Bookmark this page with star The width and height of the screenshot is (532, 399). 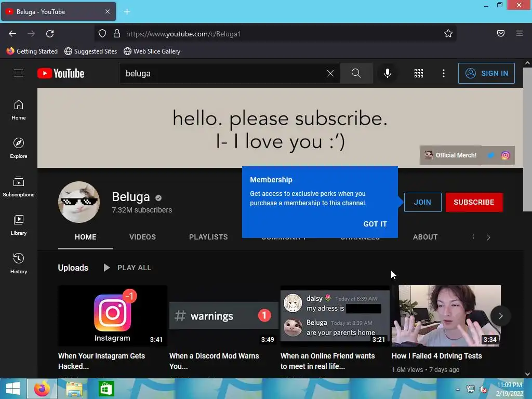pos(448,34)
